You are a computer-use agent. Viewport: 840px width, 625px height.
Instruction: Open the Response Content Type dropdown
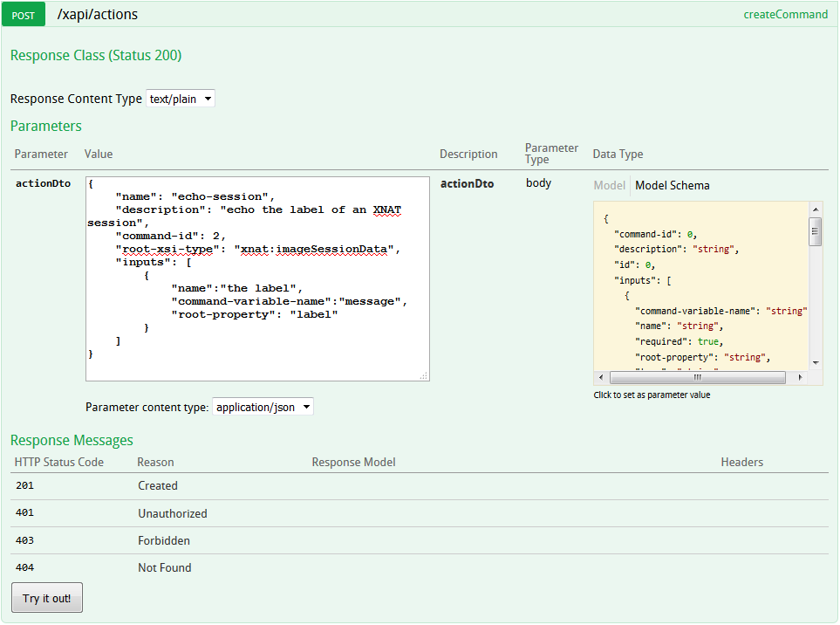(x=180, y=99)
